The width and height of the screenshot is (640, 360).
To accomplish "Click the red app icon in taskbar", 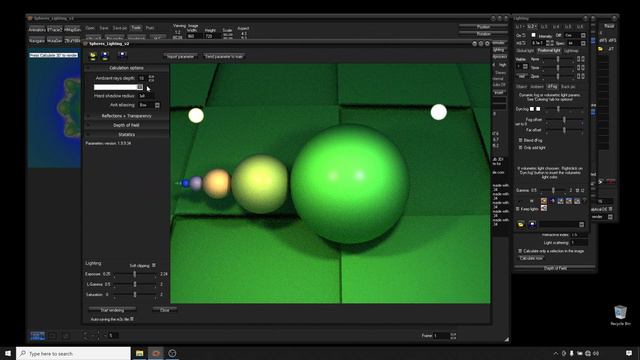I will (156, 353).
